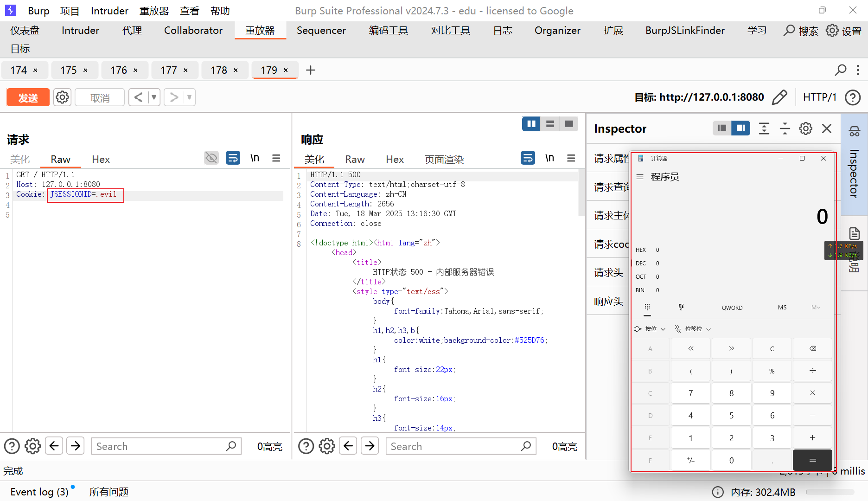Search Repeater tabs with magnifier icon

(x=840, y=70)
